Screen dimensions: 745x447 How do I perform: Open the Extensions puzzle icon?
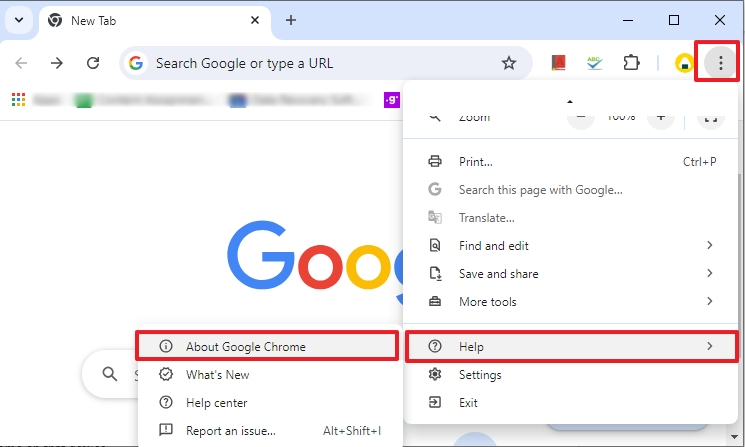[631, 63]
